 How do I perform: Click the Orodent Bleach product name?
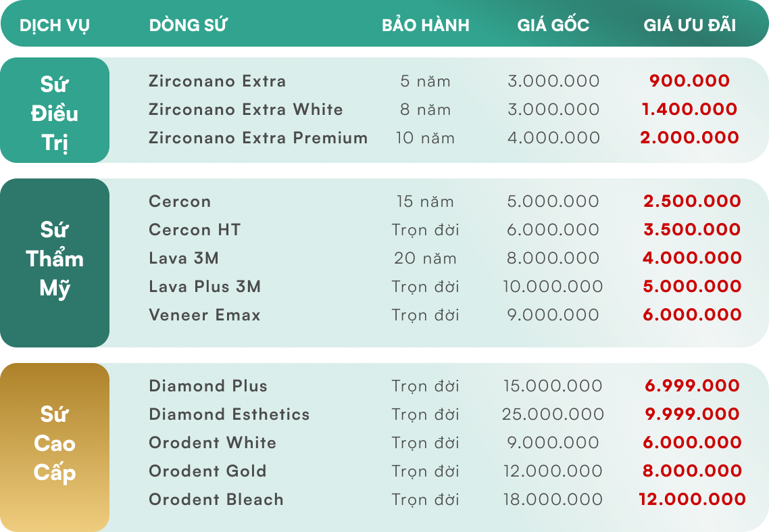coord(216,500)
